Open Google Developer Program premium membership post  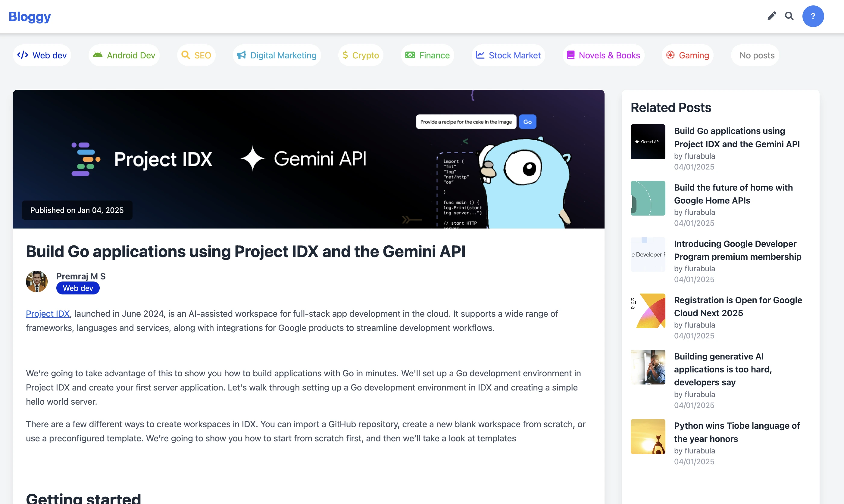(737, 250)
